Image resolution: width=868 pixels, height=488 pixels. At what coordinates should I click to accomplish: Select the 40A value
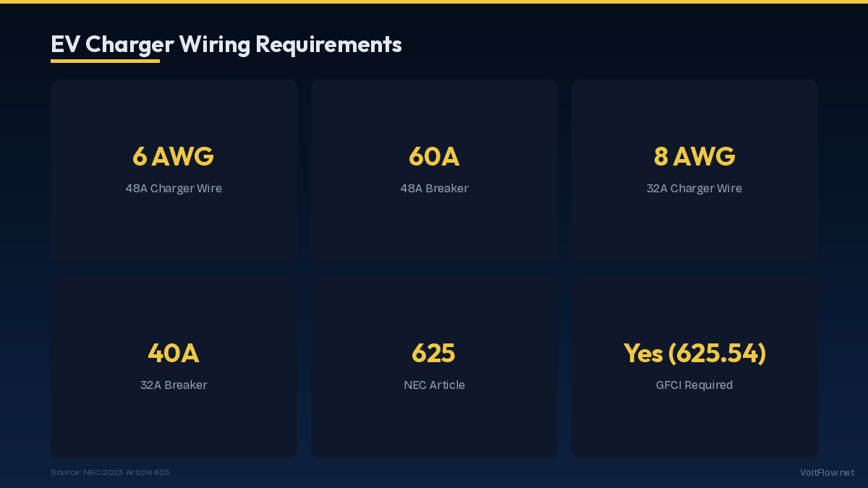click(x=174, y=353)
